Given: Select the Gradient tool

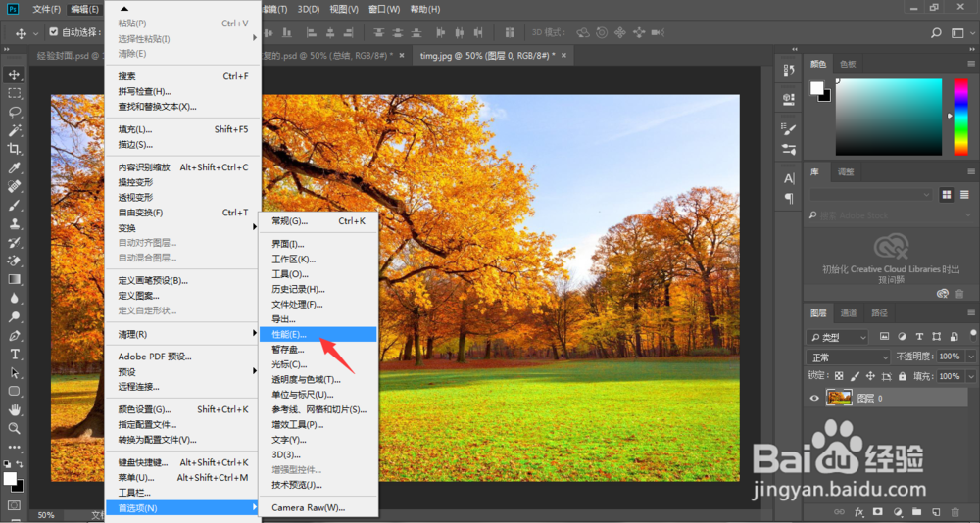Looking at the screenshot, I should 15,279.
